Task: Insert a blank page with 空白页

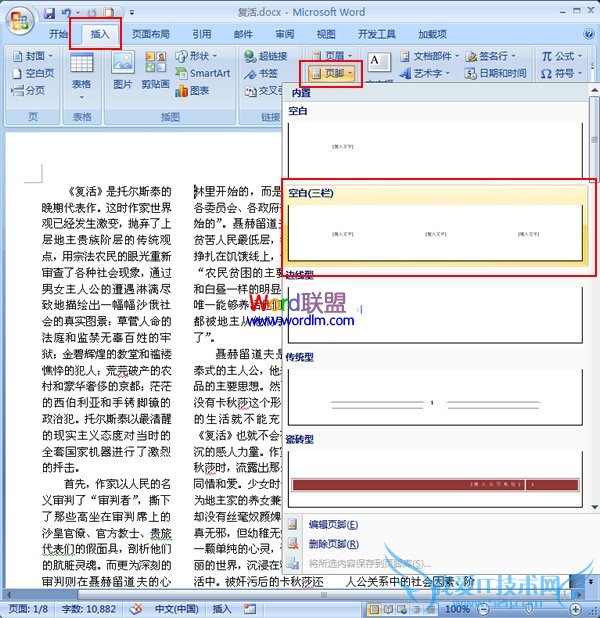Action: click(x=34, y=73)
